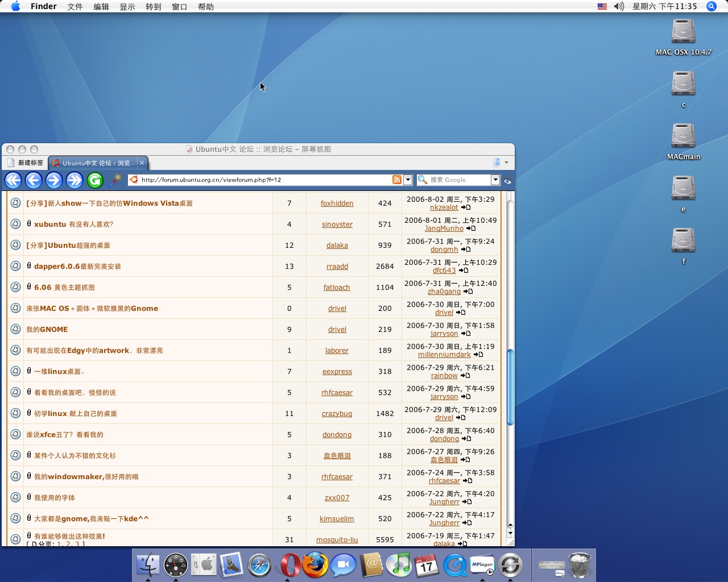
Task: Open the closed-tabs trash icon on tab bar
Action: point(497,162)
